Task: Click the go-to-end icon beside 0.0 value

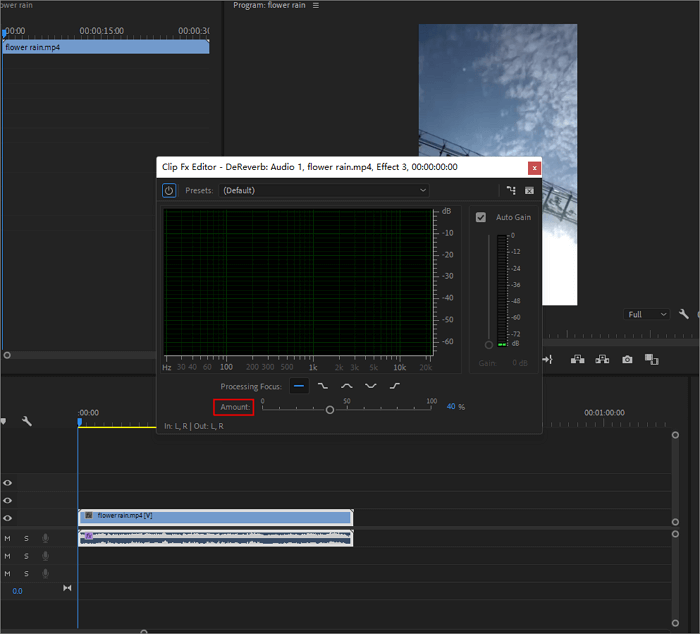Action: pos(67,588)
